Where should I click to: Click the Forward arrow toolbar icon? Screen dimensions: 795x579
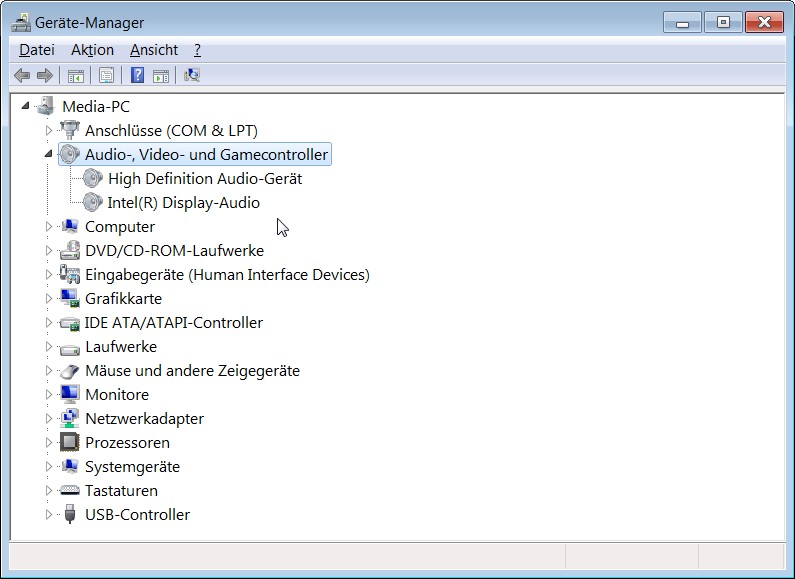(x=45, y=76)
